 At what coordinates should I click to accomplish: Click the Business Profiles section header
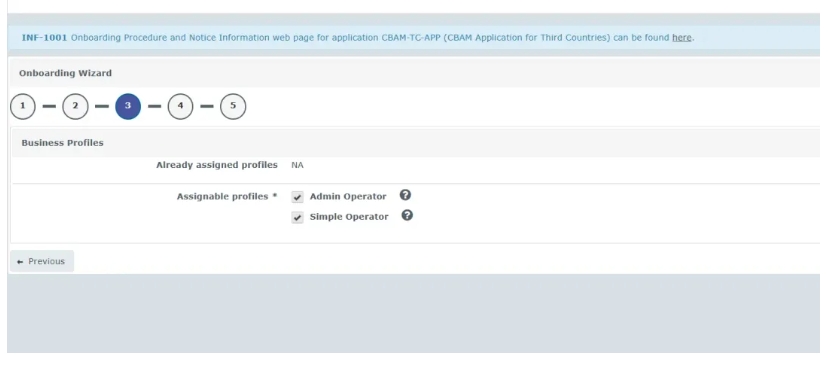point(62,143)
